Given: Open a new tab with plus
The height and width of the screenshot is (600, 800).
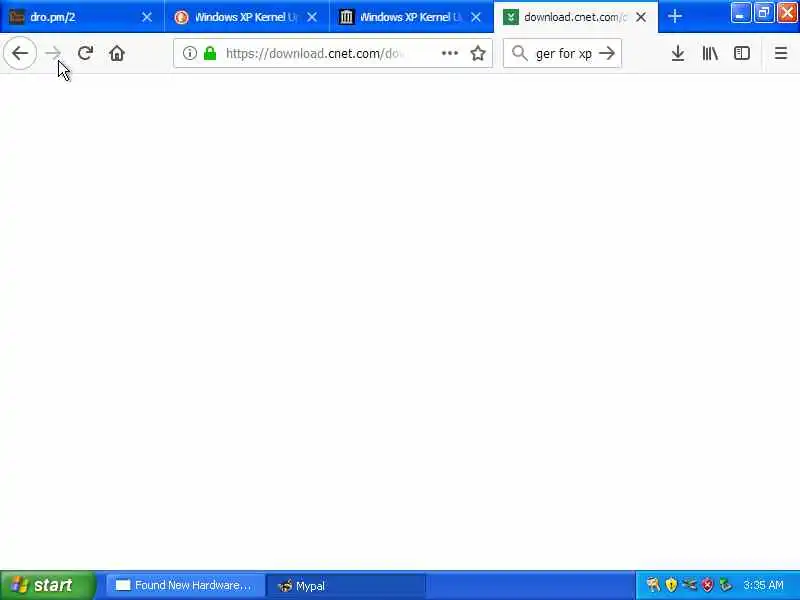Looking at the screenshot, I should click(x=674, y=16).
